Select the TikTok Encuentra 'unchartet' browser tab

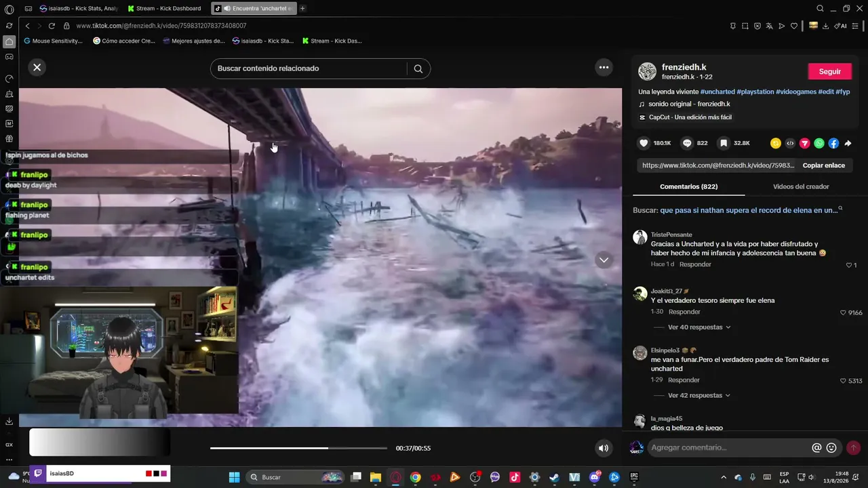coord(254,8)
